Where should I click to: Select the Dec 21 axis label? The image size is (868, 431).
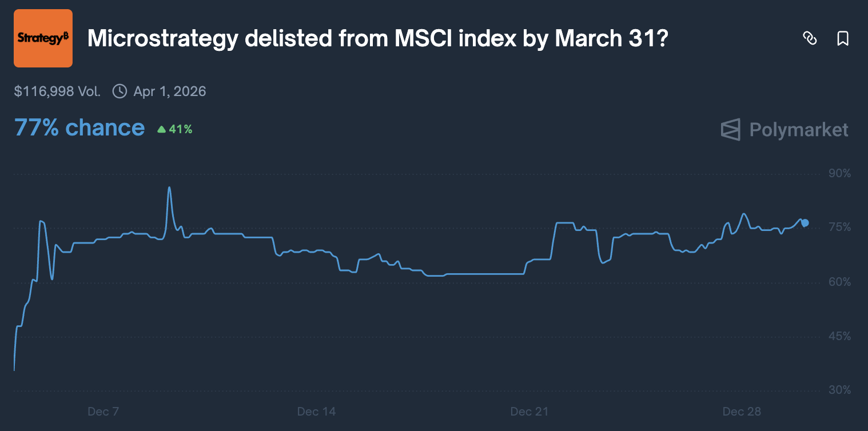point(529,411)
